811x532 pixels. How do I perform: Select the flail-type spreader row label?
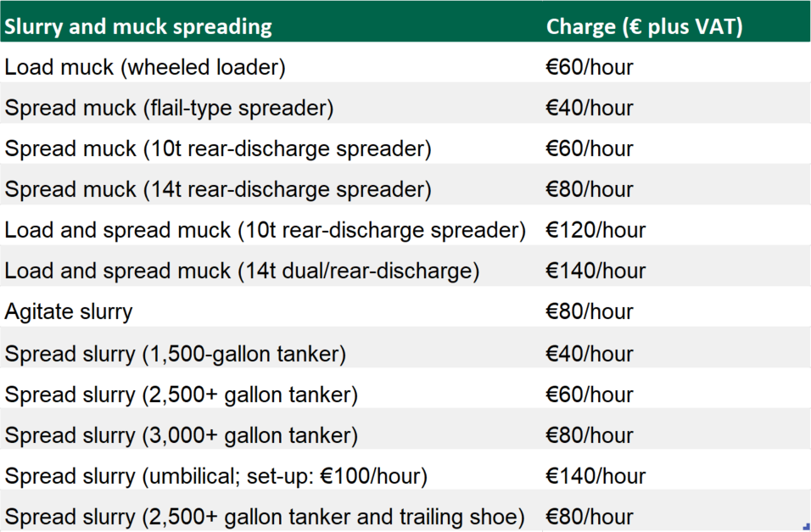(169, 109)
